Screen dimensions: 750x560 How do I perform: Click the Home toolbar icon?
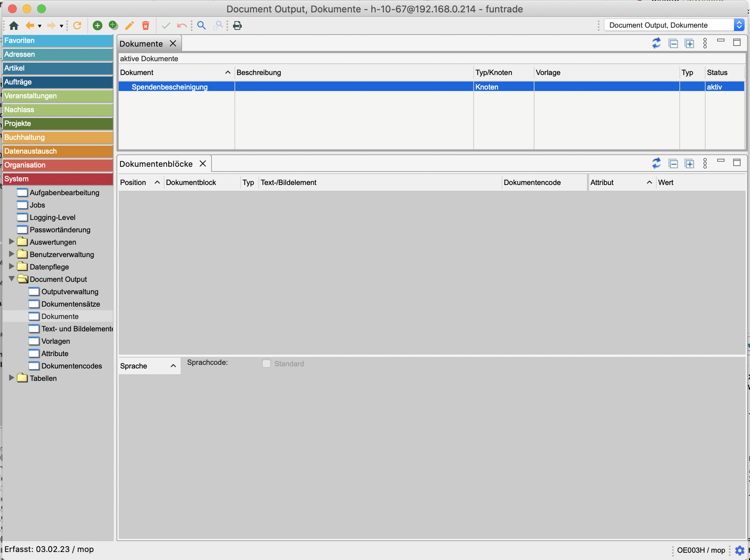[x=14, y=25]
